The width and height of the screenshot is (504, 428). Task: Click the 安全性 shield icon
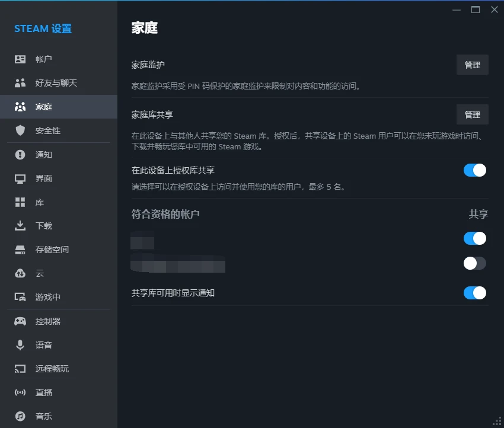(20, 130)
